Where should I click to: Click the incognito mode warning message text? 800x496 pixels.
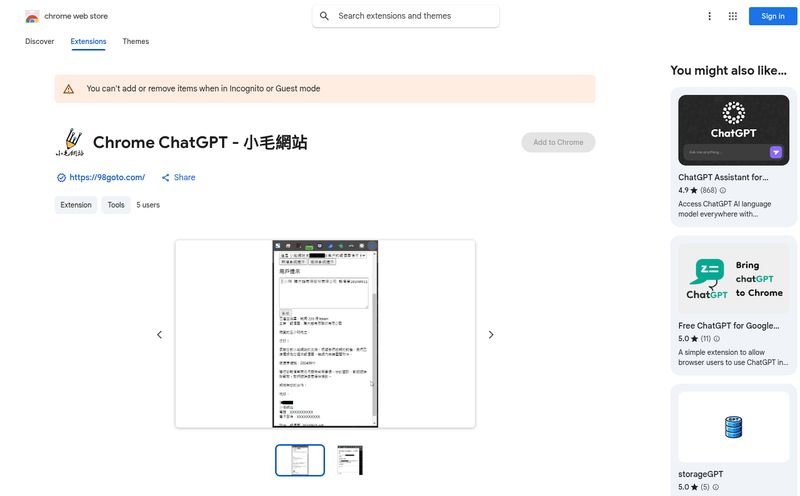tap(203, 89)
